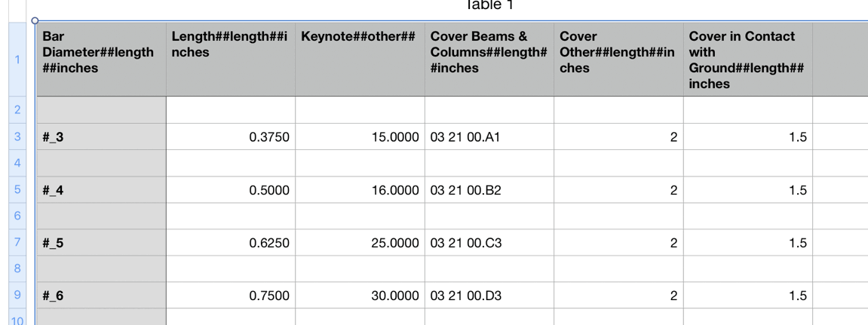The width and height of the screenshot is (868, 325).
Task: Click the cell containing 0.6250
Action: click(231, 243)
